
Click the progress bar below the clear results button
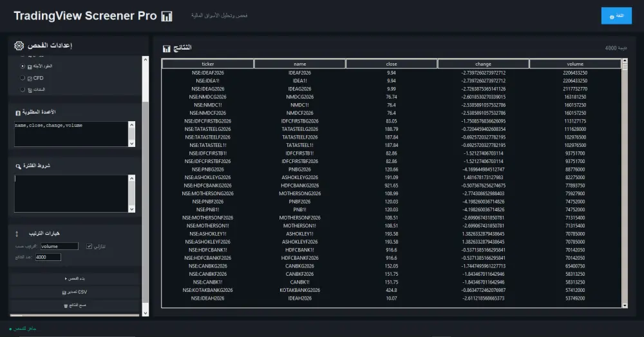tap(75, 315)
